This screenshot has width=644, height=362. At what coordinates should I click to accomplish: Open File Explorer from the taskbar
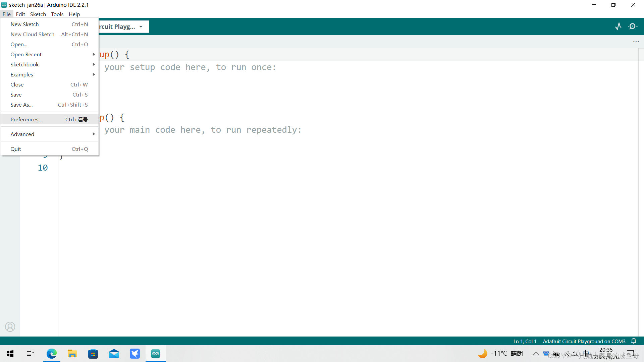[72, 353]
